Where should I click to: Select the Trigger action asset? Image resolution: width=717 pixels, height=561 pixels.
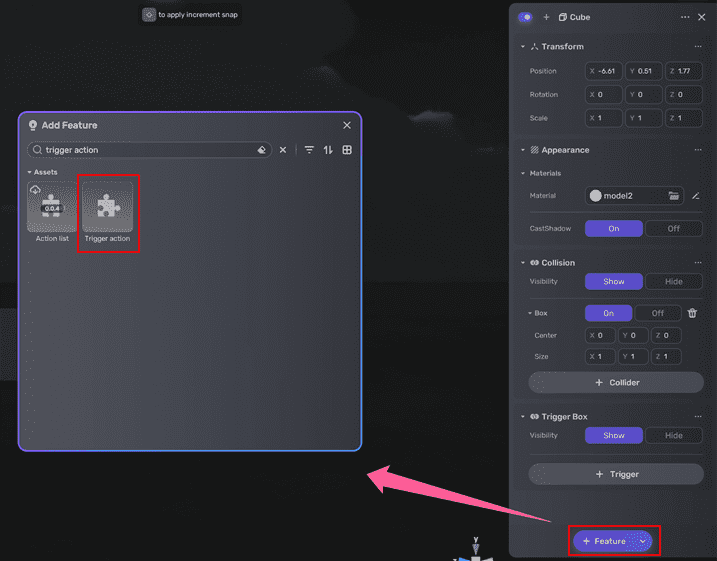[107, 211]
